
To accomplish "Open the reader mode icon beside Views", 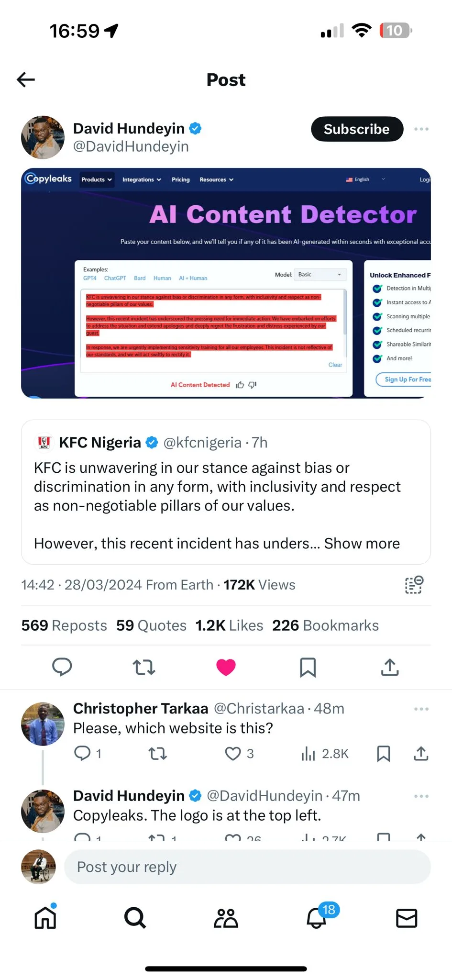I will [x=414, y=585].
